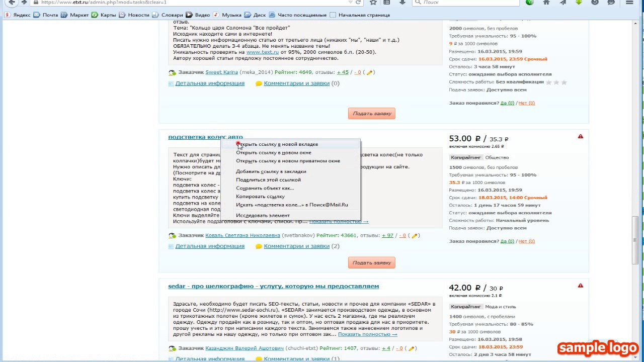Bookmark this page with the star icon
644x362 pixels.
click(x=373, y=3)
